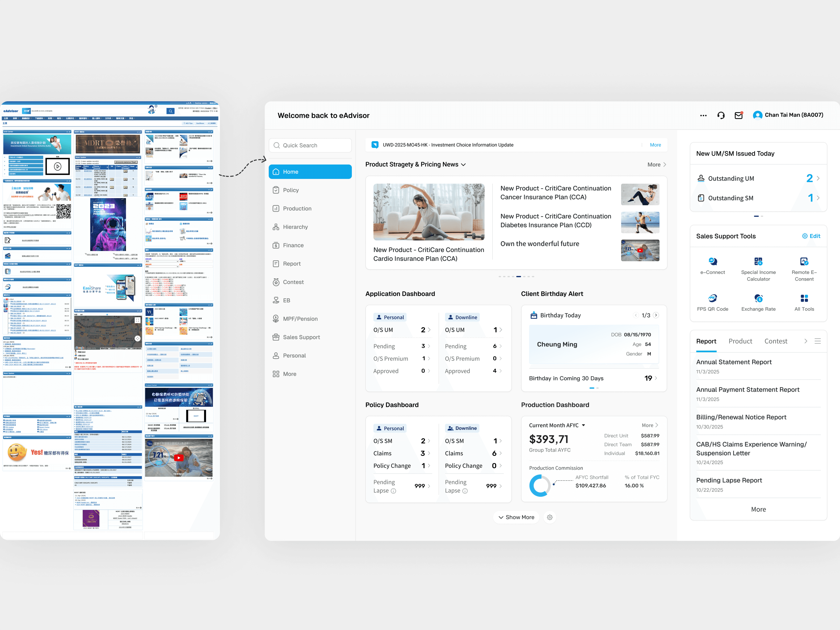
Task: Open the mail inbox icon
Action: (x=738, y=115)
